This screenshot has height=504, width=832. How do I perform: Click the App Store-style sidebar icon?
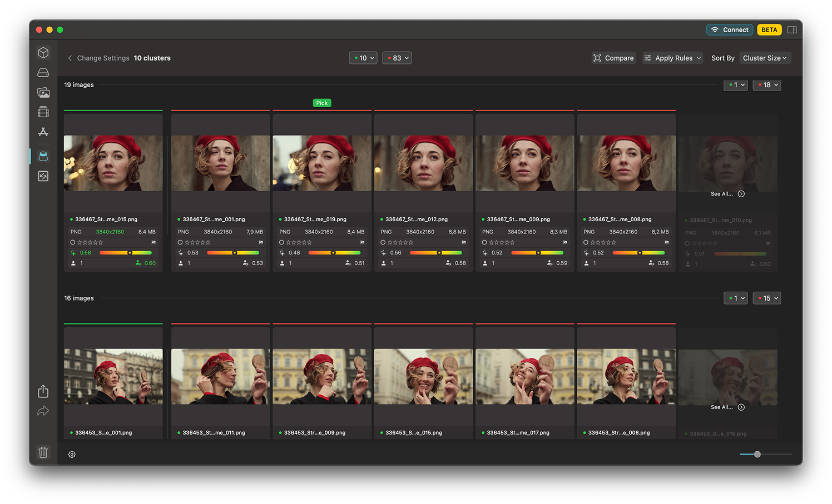pyautogui.click(x=43, y=132)
